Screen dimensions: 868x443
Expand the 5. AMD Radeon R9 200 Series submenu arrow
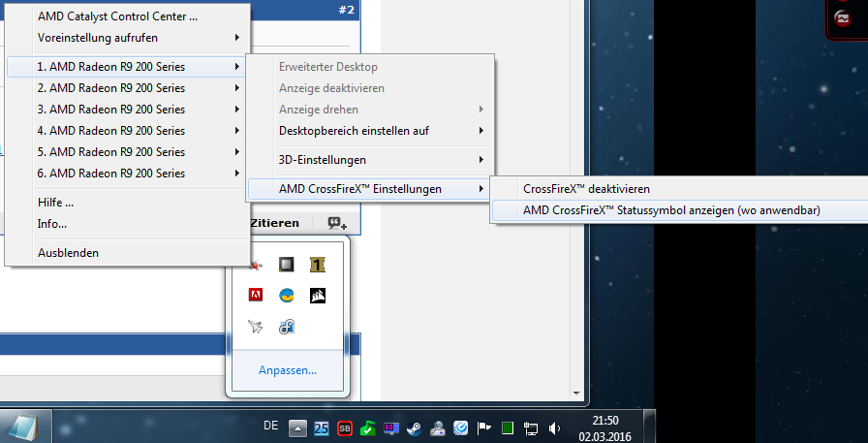[237, 152]
